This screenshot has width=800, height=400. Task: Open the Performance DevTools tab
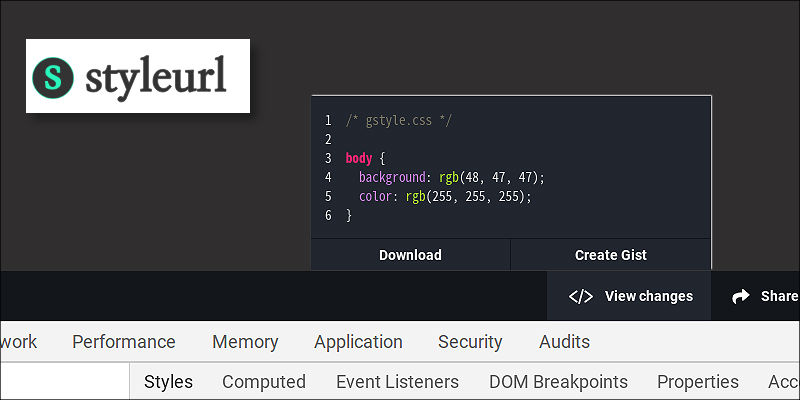[x=123, y=341]
